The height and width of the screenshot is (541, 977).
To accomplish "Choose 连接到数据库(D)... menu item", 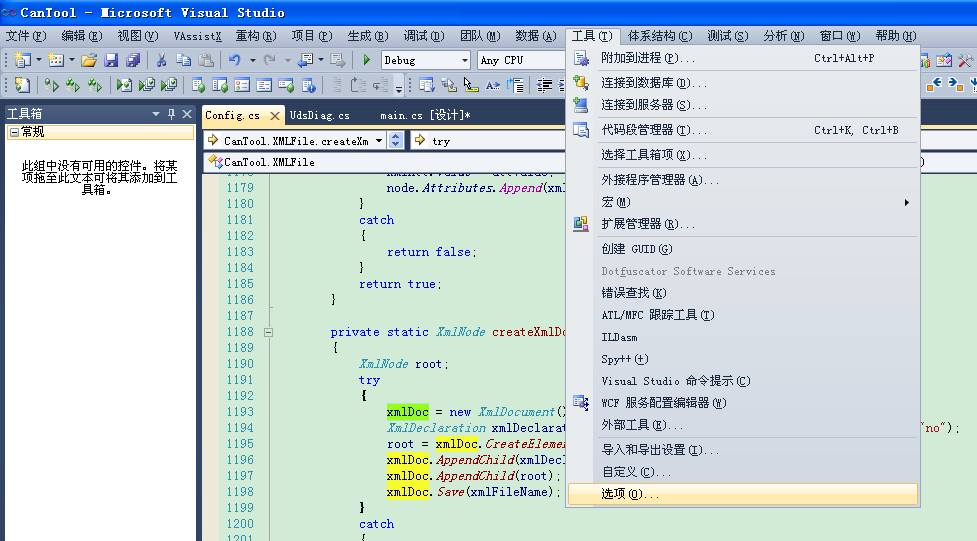I will click(x=743, y=83).
